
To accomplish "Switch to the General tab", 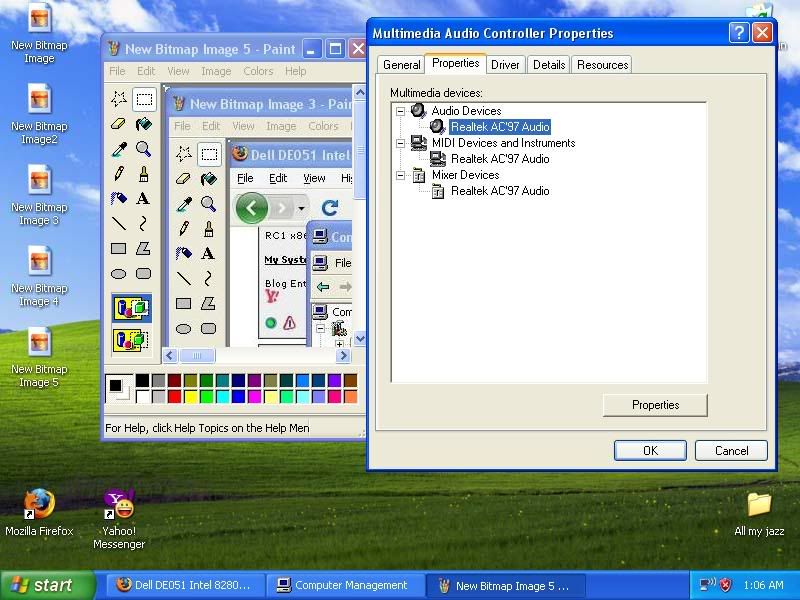I will coord(402,65).
